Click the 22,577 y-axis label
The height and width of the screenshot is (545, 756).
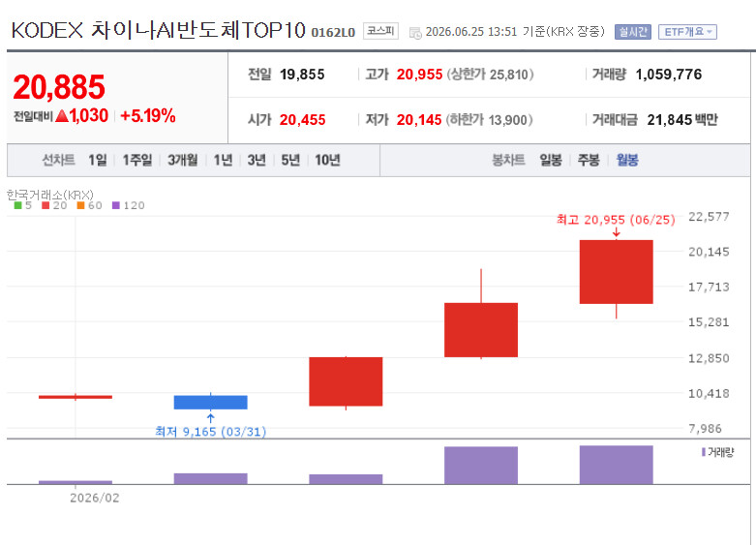click(709, 217)
